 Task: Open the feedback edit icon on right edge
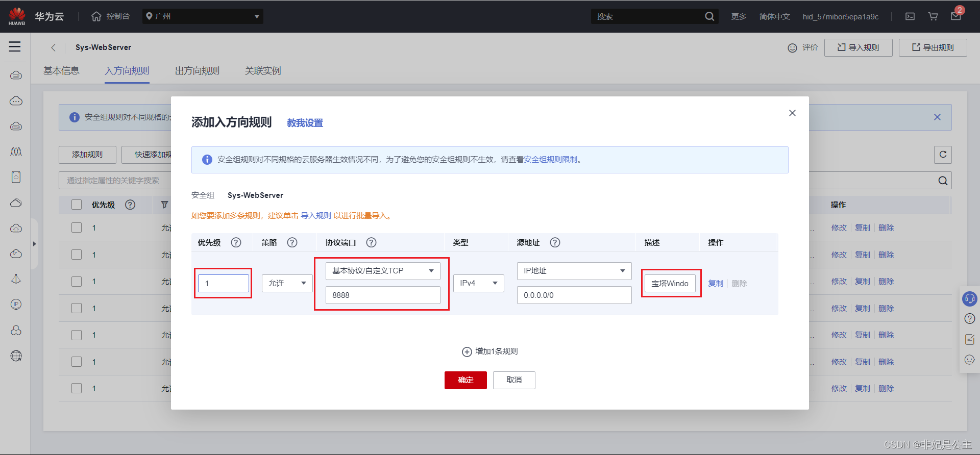tap(969, 339)
